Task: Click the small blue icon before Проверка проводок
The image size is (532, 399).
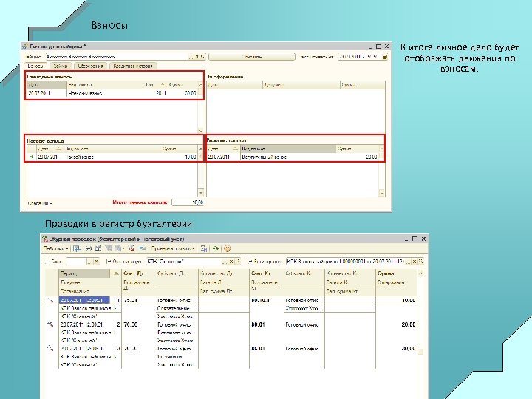Action: tap(143, 249)
